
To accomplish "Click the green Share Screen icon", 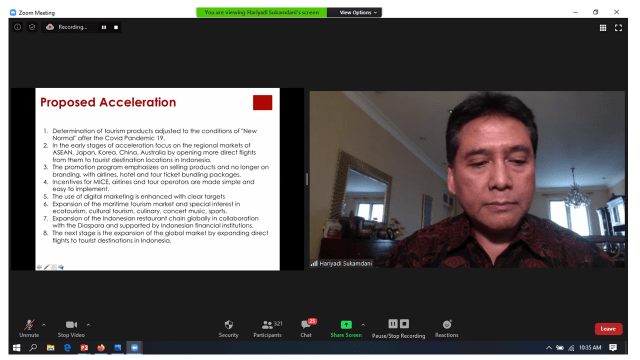I will tap(346, 324).
